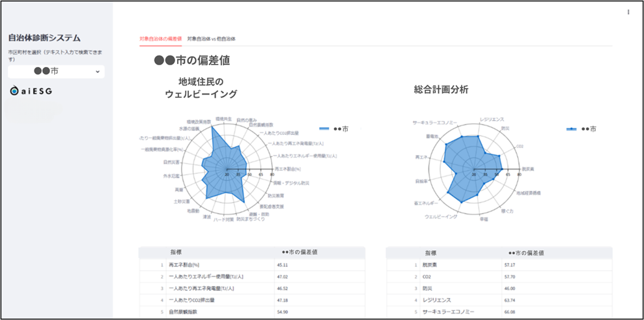Image resolution: width=644 pixels, height=320 pixels.
Task: Expand the municipality selection dropdown
Action: click(x=56, y=72)
